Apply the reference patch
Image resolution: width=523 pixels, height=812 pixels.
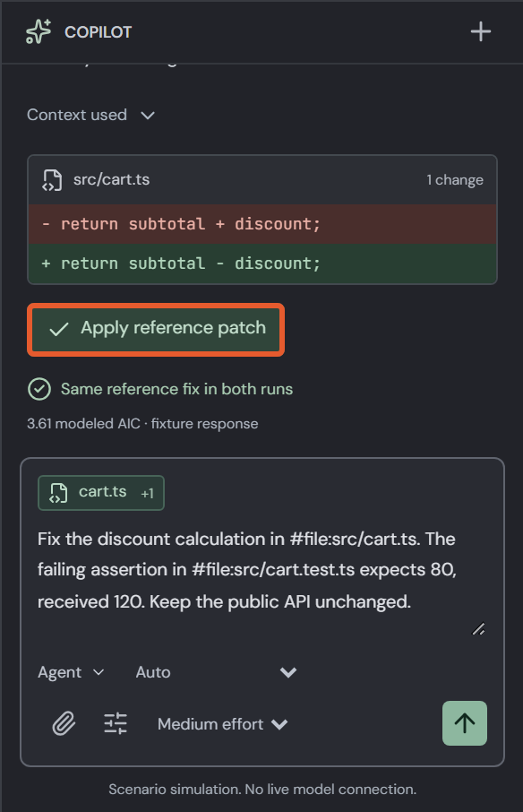coord(156,329)
